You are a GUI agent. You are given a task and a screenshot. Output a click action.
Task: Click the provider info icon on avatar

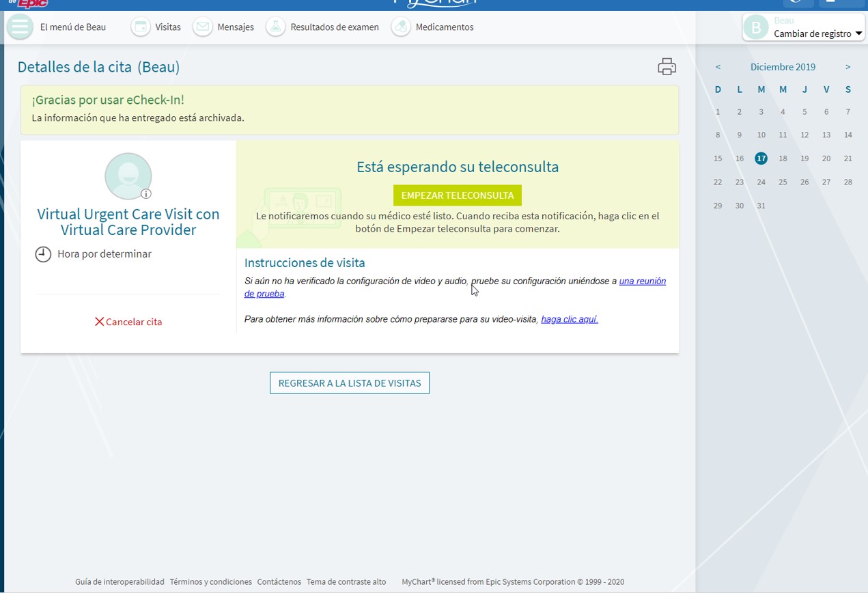pos(146,193)
